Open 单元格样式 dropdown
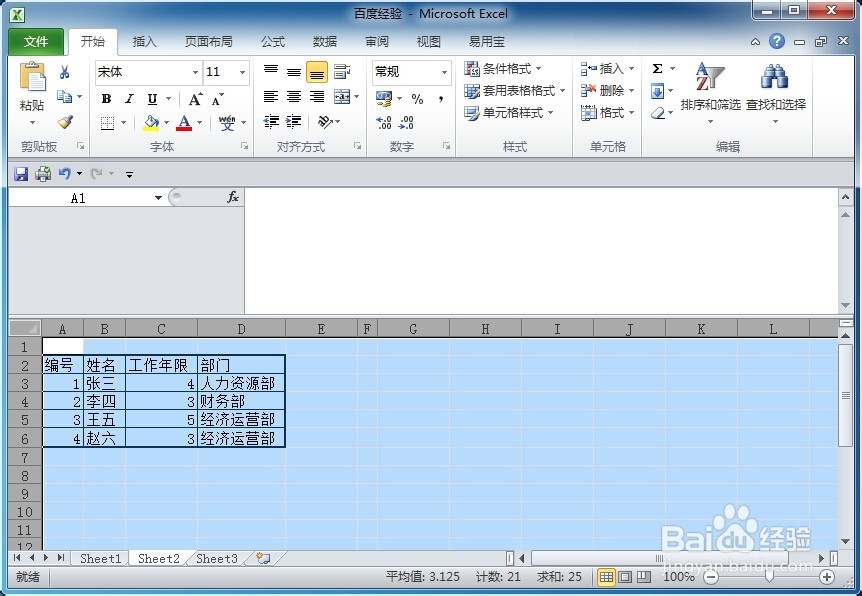 509,113
